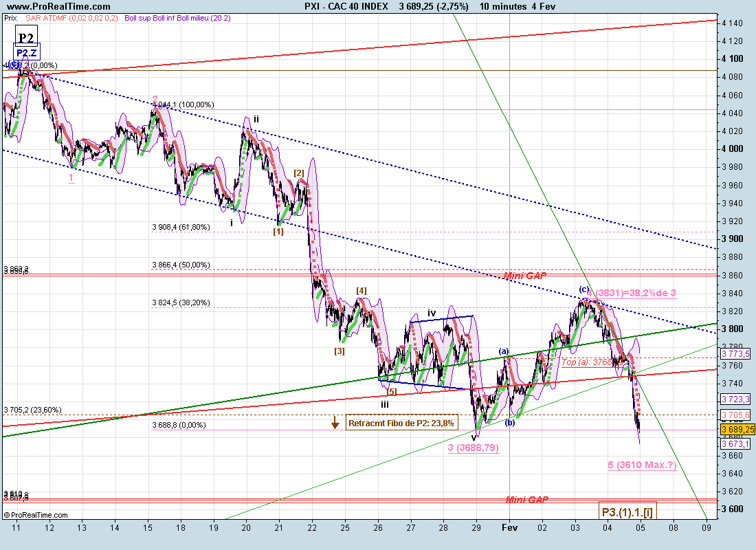This screenshot has width=756, height=550.
Task: Click the 3 688,8 (0,00%) Fibonacci label
Action: pyautogui.click(x=179, y=425)
